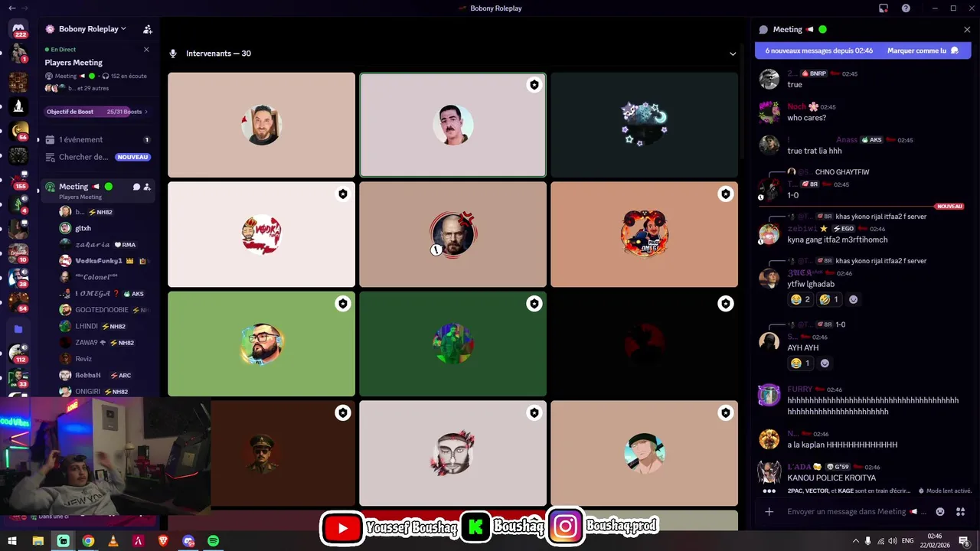Open volume control in system tray
The width and height of the screenshot is (980, 551).
892,541
